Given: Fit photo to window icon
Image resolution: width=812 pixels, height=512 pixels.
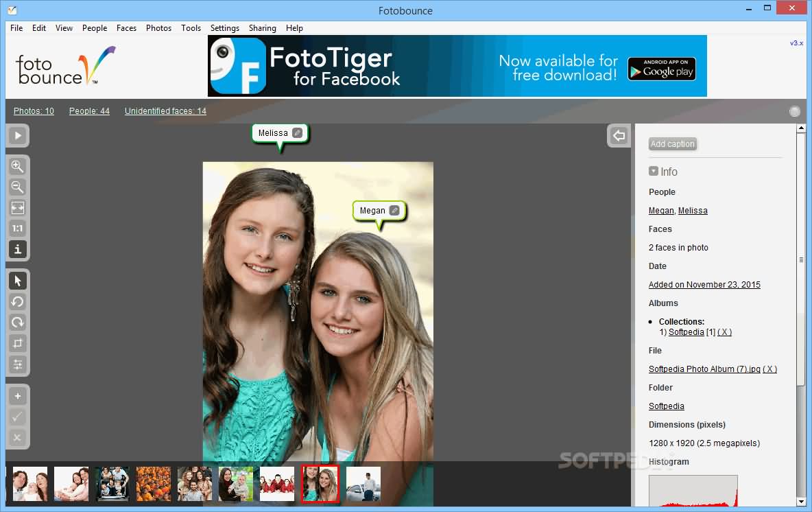Looking at the screenshot, I should tap(18, 208).
